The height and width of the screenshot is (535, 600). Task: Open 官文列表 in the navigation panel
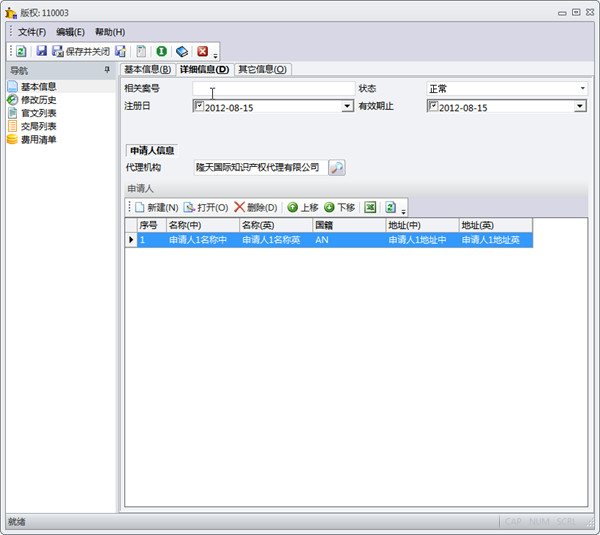[38, 113]
